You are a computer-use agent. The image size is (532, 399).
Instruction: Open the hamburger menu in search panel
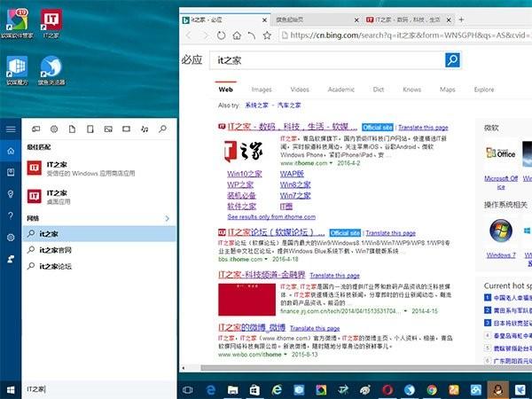click(11, 129)
